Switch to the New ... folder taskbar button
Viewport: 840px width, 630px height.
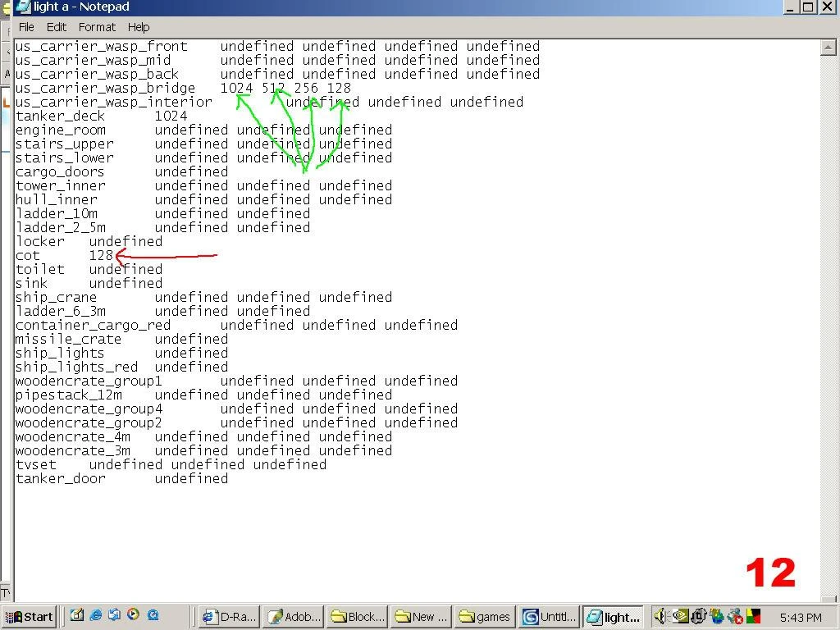[421, 617]
